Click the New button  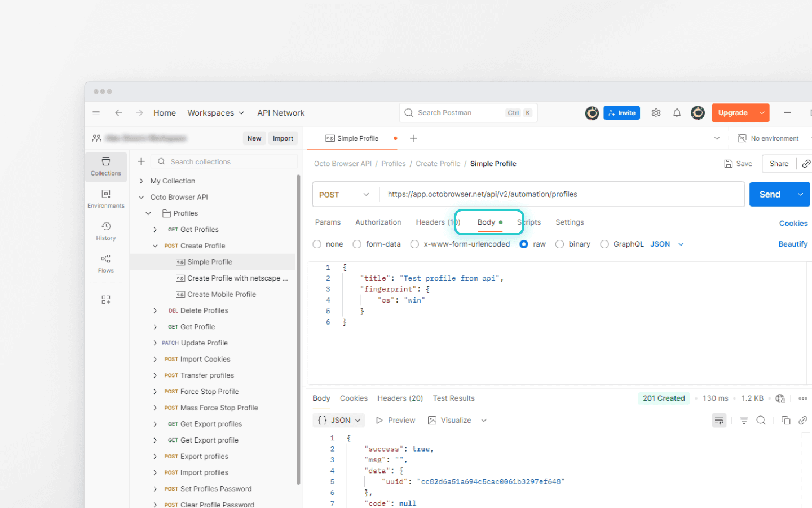[x=254, y=138]
